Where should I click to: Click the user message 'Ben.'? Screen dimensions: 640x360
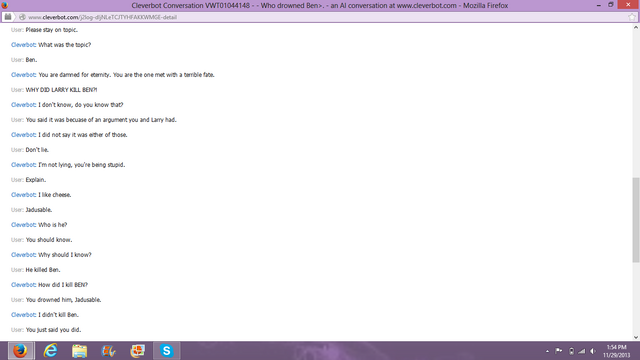[31, 60]
